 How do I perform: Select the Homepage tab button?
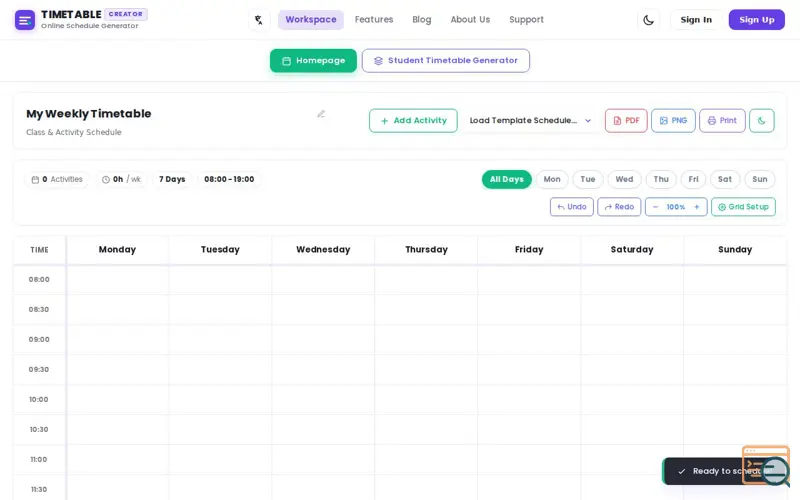point(313,61)
